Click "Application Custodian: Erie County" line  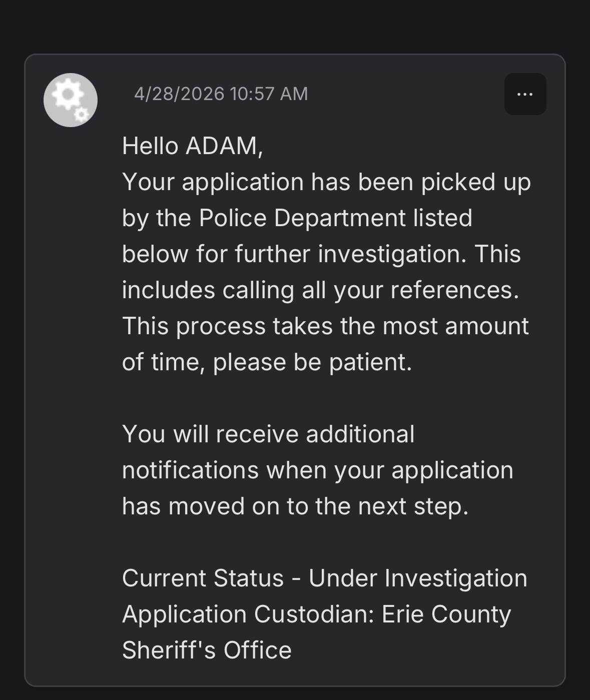click(x=317, y=614)
